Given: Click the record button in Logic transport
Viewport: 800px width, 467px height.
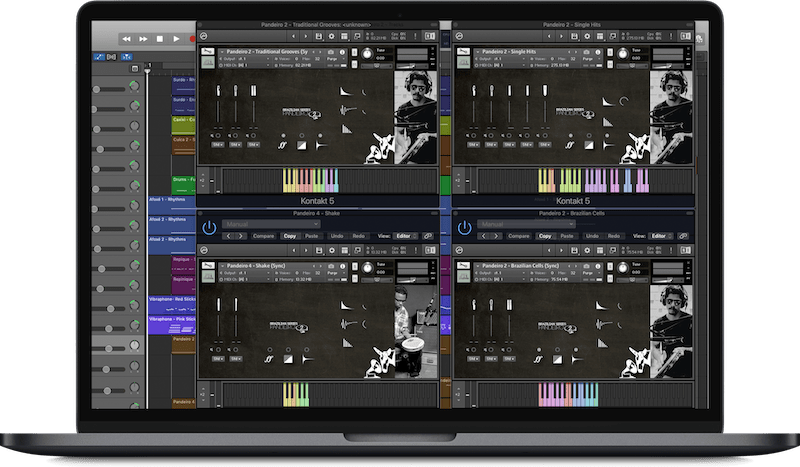Looking at the screenshot, I should [x=192, y=39].
